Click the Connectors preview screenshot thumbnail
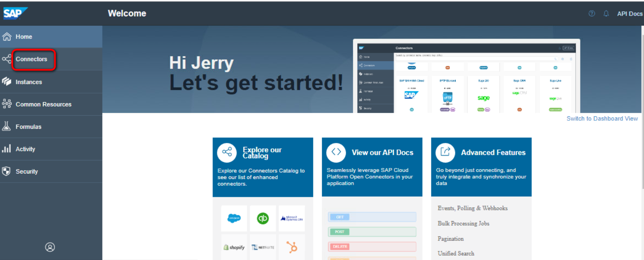 click(x=466, y=76)
